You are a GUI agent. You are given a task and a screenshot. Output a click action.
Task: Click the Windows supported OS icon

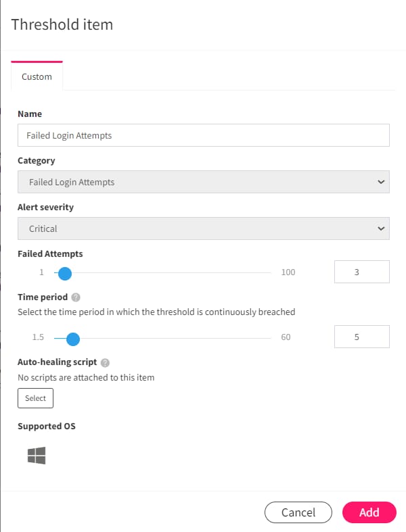37,456
